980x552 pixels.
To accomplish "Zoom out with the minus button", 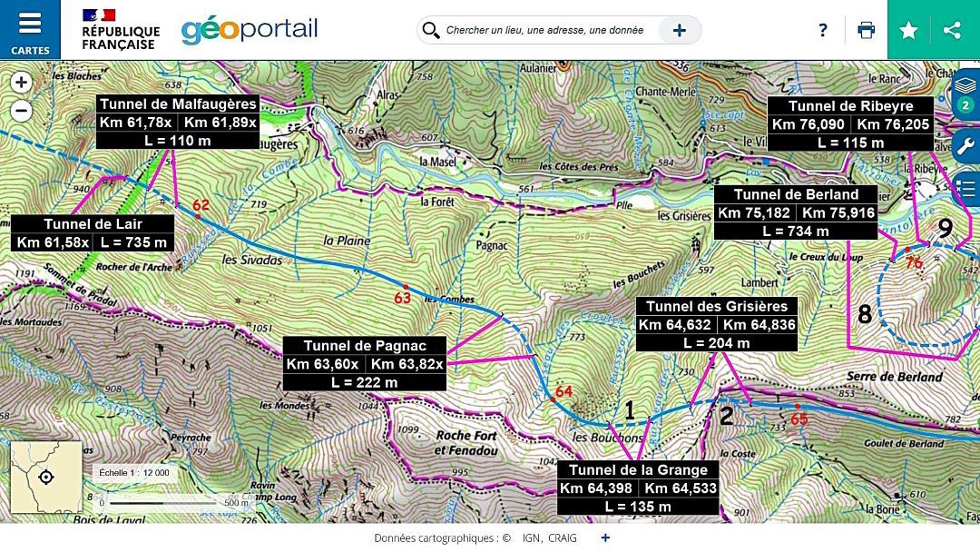I will [x=22, y=112].
